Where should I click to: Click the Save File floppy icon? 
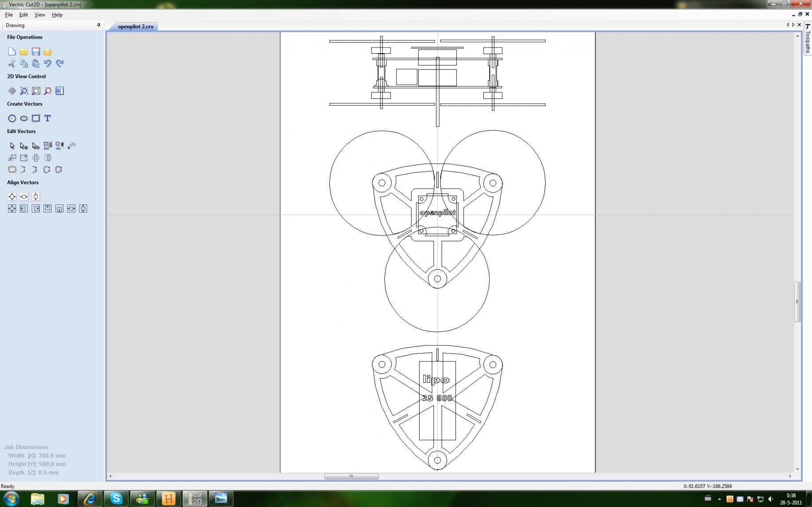(x=36, y=52)
